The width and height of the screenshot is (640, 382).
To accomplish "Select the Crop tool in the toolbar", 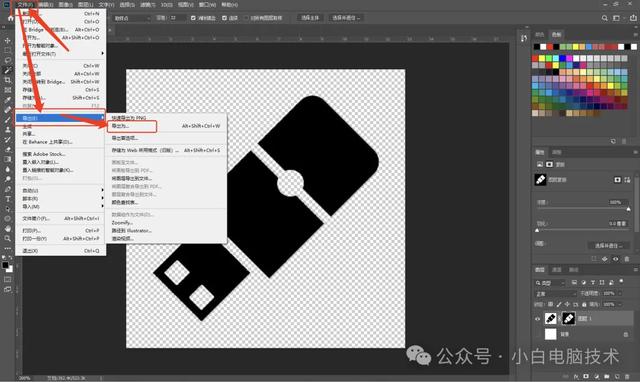I will [x=7, y=80].
